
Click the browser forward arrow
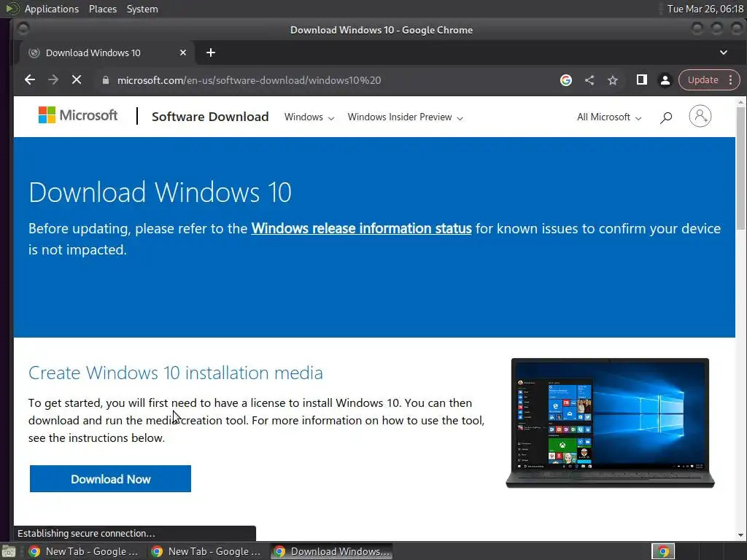click(53, 80)
